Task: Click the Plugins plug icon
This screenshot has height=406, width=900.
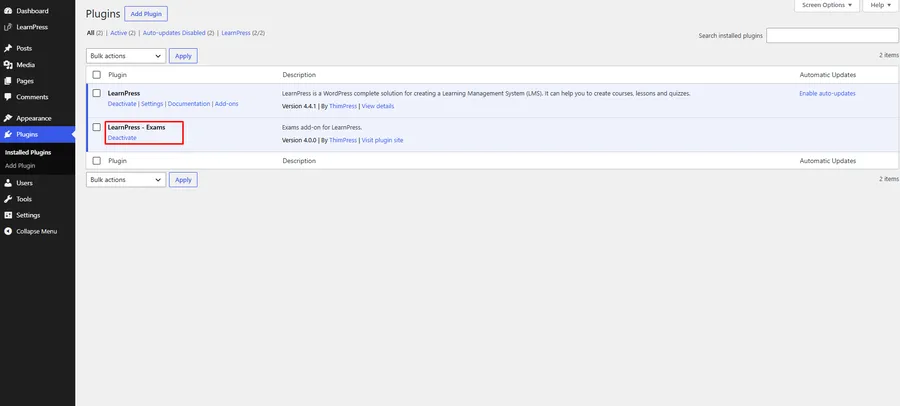Action: click(x=8, y=134)
